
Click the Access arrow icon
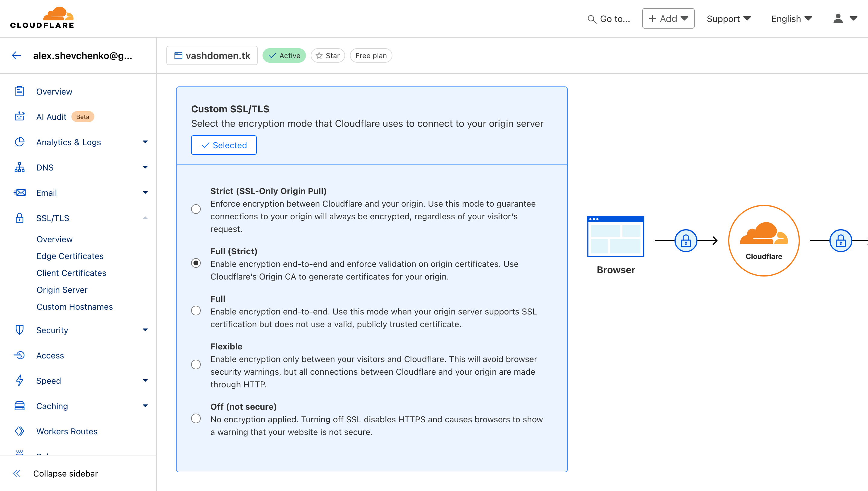click(x=19, y=355)
